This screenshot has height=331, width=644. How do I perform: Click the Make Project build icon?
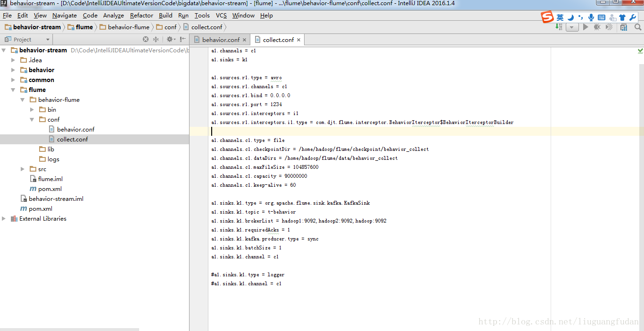(x=559, y=27)
